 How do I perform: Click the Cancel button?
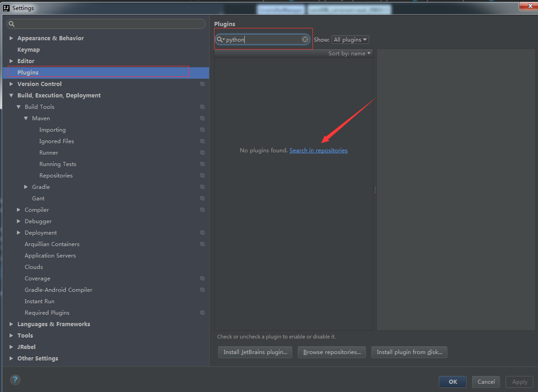coord(486,382)
